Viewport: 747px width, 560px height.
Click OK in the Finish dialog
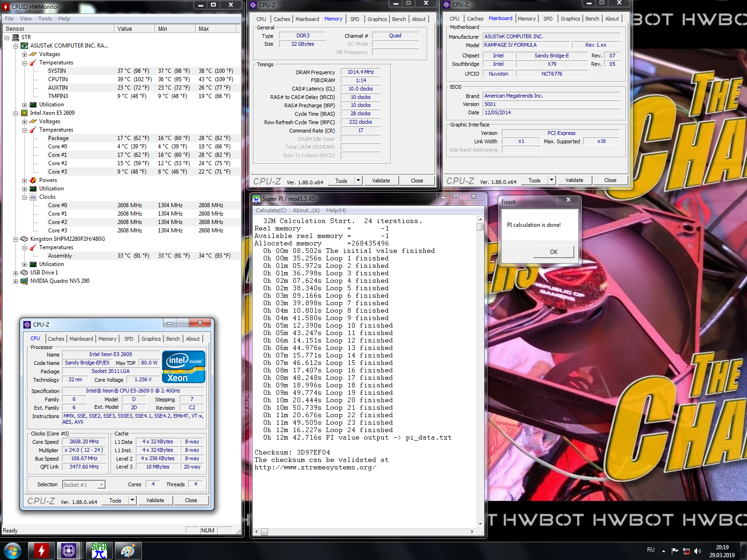coord(554,252)
